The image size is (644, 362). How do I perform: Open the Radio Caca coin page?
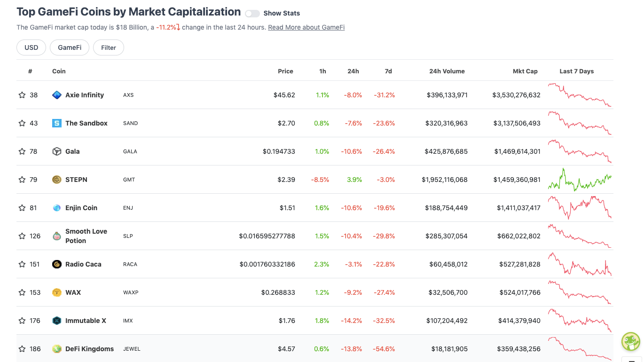pyautogui.click(x=83, y=264)
